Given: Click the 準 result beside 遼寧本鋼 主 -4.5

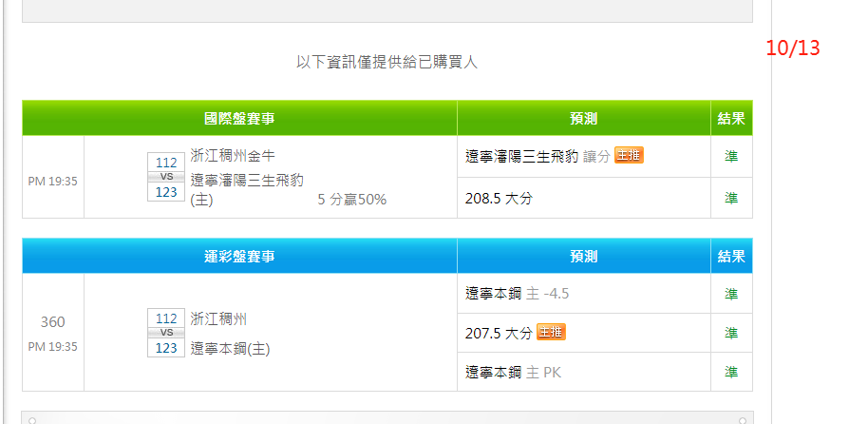Looking at the screenshot, I should [731, 294].
